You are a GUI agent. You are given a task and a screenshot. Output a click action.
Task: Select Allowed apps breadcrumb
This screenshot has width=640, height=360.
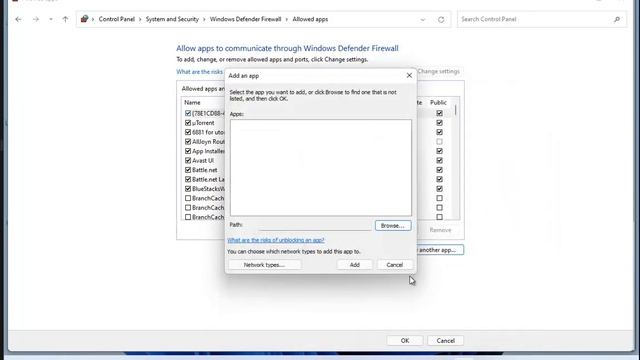(x=310, y=19)
